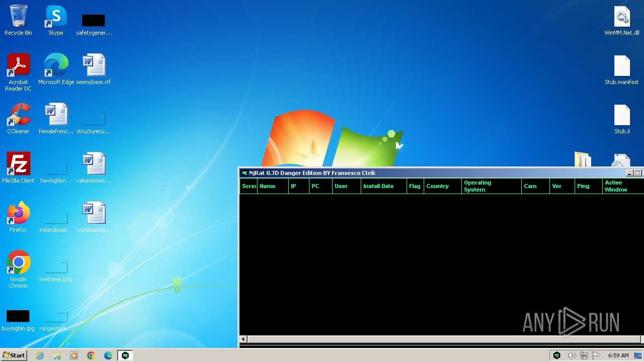This screenshot has width=644, height=362.
Task: Sort by the Name column header
Action: tap(273, 186)
